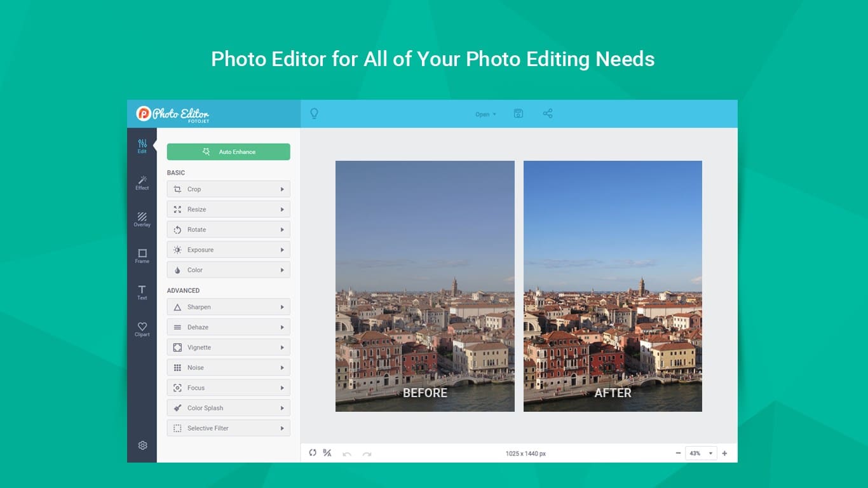The height and width of the screenshot is (488, 868).
Task: Expand the Crop tool panel
Action: pyautogui.click(x=228, y=189)
